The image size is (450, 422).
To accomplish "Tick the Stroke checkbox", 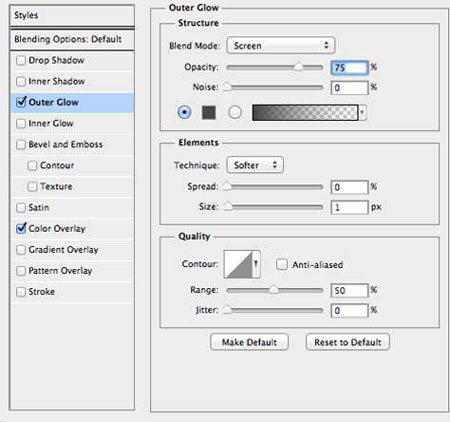I will coord(21,292).
